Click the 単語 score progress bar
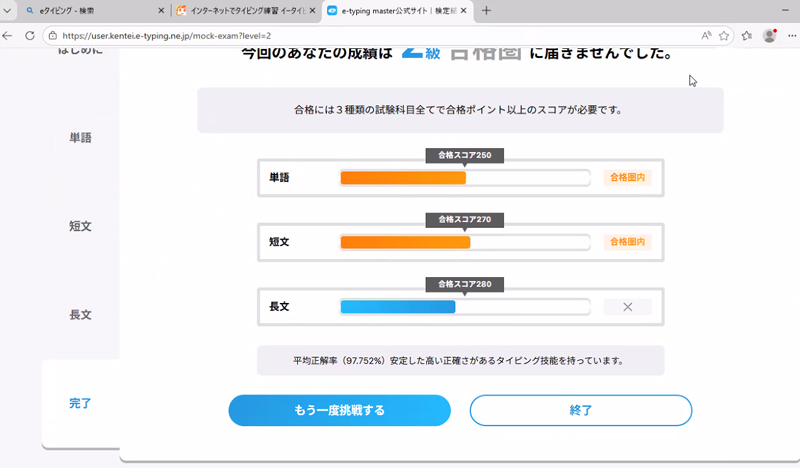The image size is (800, 468). 465,178
